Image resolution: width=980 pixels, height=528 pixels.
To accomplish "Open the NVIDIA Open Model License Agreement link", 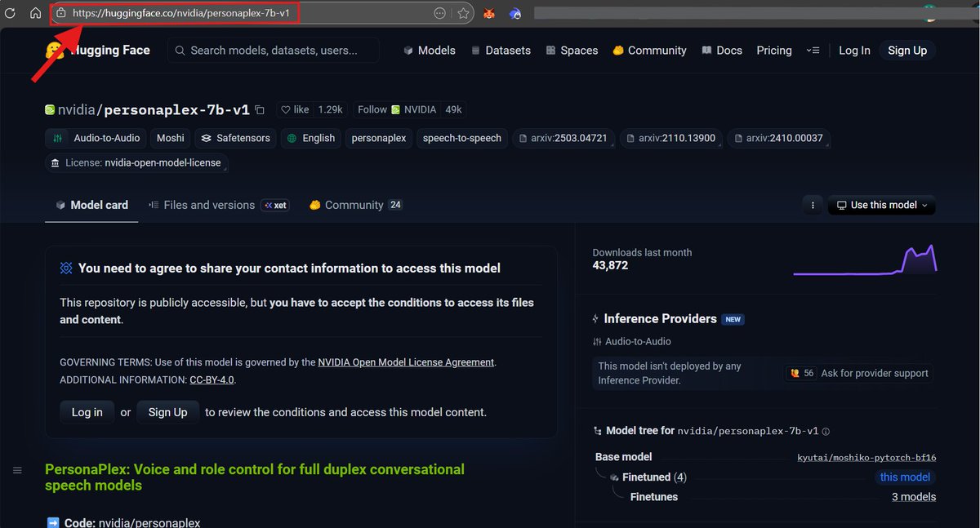I will (405, 362).
